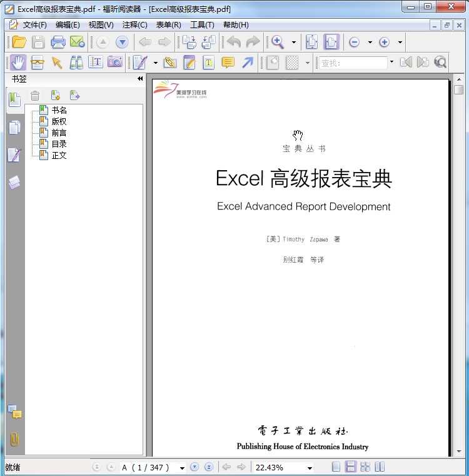Go to last page in status bar

point(209,467)
